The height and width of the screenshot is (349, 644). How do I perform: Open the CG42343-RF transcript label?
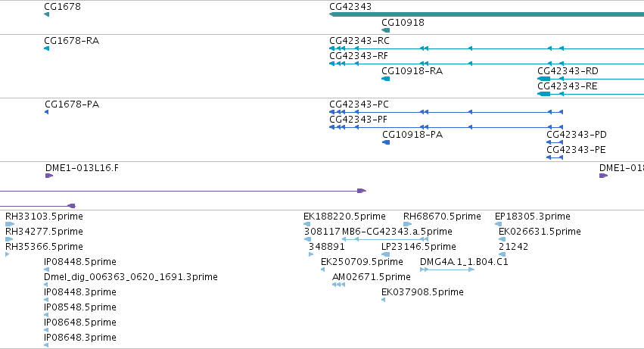pyautogui.click(x=359, y=56)
